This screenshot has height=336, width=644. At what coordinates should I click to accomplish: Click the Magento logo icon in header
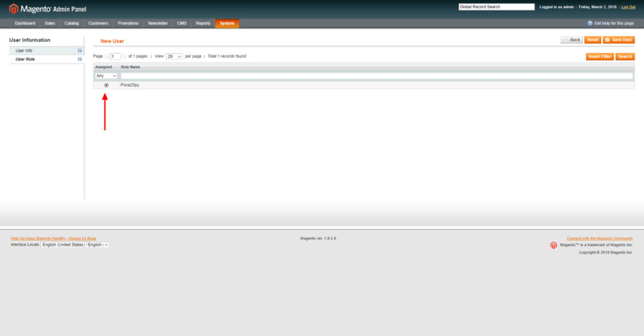[x=14, y=9]
